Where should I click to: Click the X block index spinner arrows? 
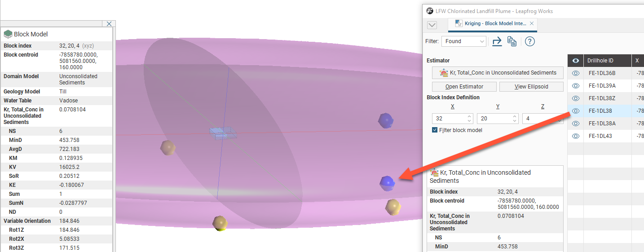point(469,119)
